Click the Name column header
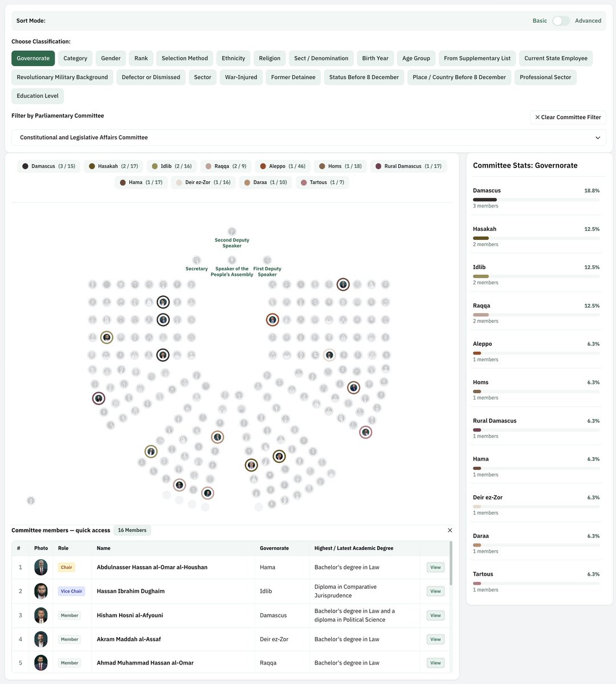The height and width of the screenshot is (684, 616). (x=104, y=548)
